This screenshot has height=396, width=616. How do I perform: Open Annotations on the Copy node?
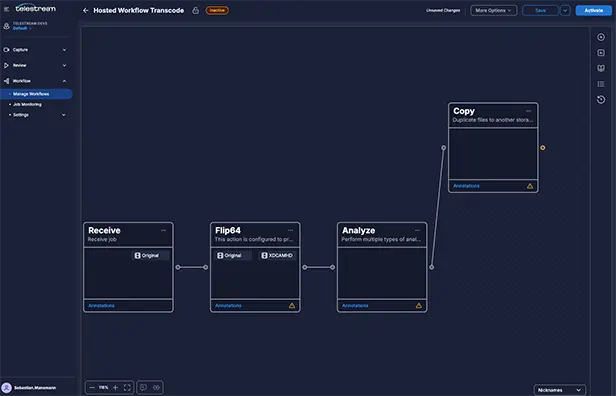[466, 186]
